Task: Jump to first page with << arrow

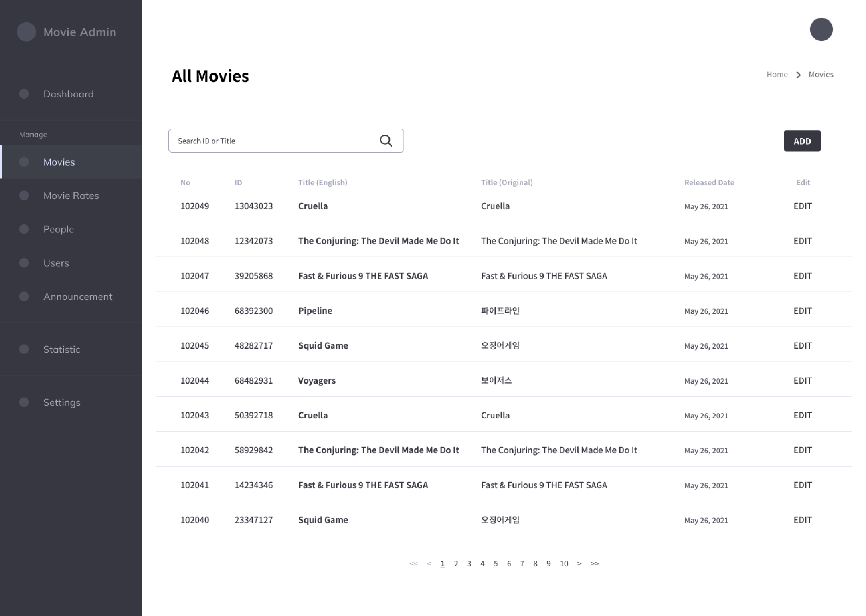Action: (x=413, y=563)
